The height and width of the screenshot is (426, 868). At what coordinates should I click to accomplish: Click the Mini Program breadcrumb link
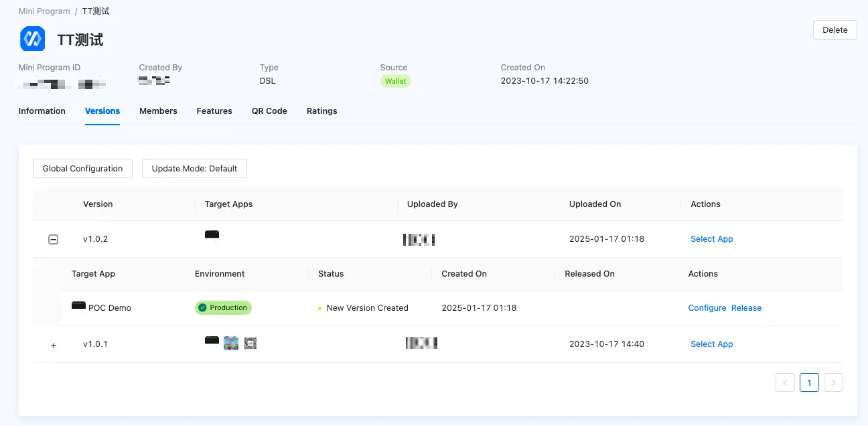[x=44, y=11]
